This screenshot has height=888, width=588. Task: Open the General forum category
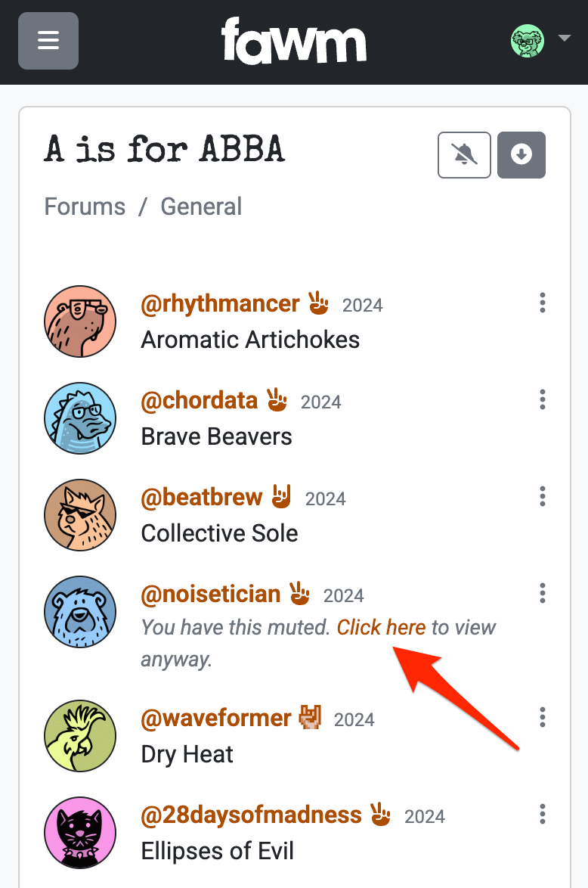pyautogui.click(x=200, y=206)
